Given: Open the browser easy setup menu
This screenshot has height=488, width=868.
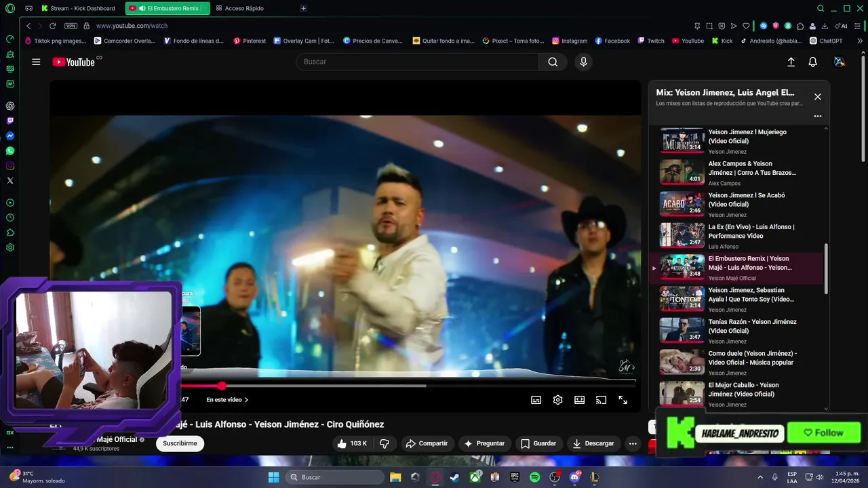Looking at the screenshot, I should pos(858,26).
